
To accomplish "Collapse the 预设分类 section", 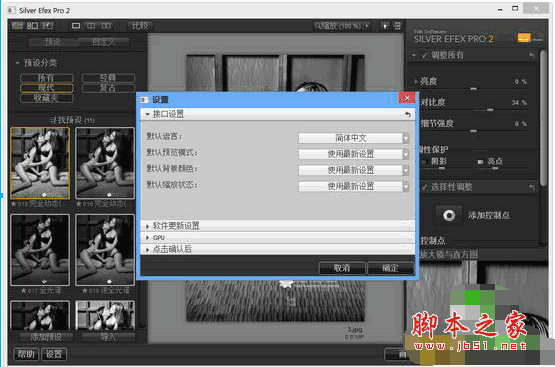I will 17,63.
